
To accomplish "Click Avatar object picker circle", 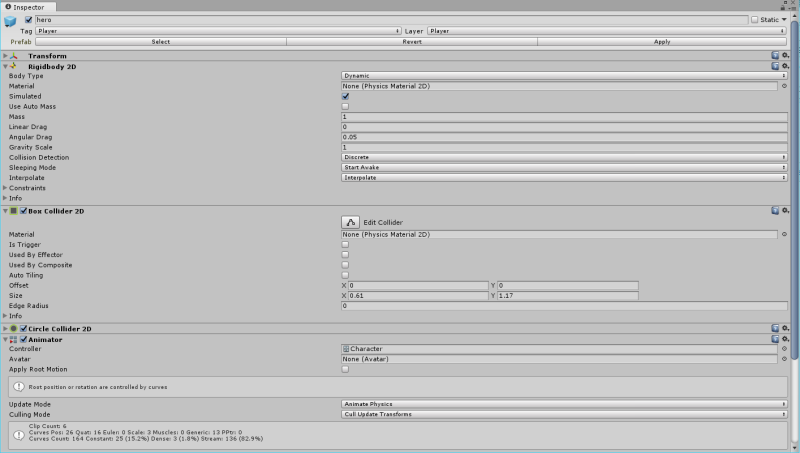I will [784, 359].
